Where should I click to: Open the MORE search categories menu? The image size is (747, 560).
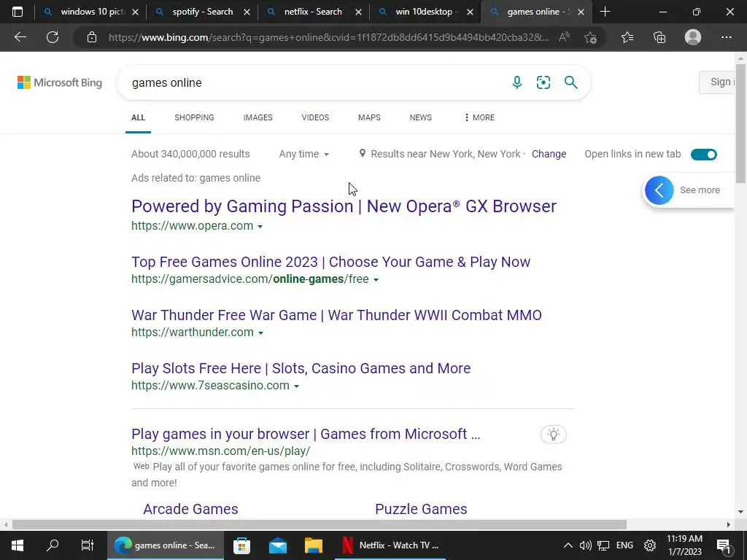[x=479, y=117]
